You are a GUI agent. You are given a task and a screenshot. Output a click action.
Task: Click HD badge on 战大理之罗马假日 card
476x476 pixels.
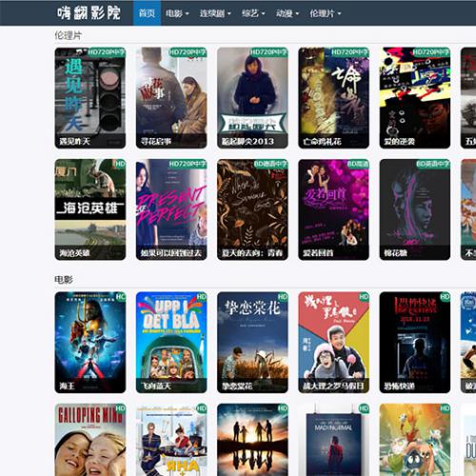coord(364,297)
